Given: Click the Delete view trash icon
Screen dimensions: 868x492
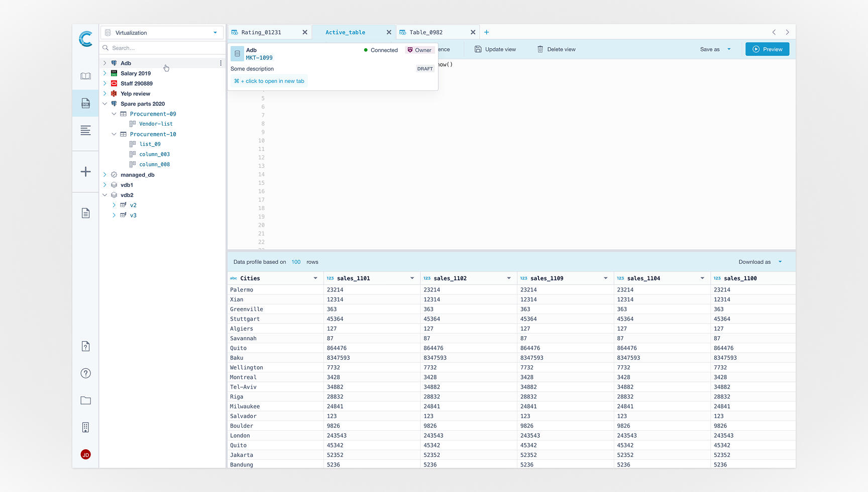Looking at the screenshot, I should click(x=539, y=49).
